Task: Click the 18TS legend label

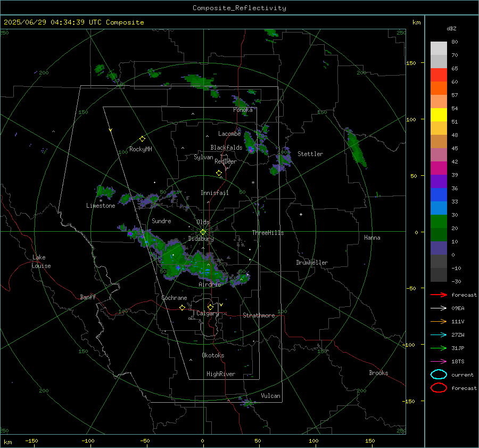Action: [x=458, y=362]
